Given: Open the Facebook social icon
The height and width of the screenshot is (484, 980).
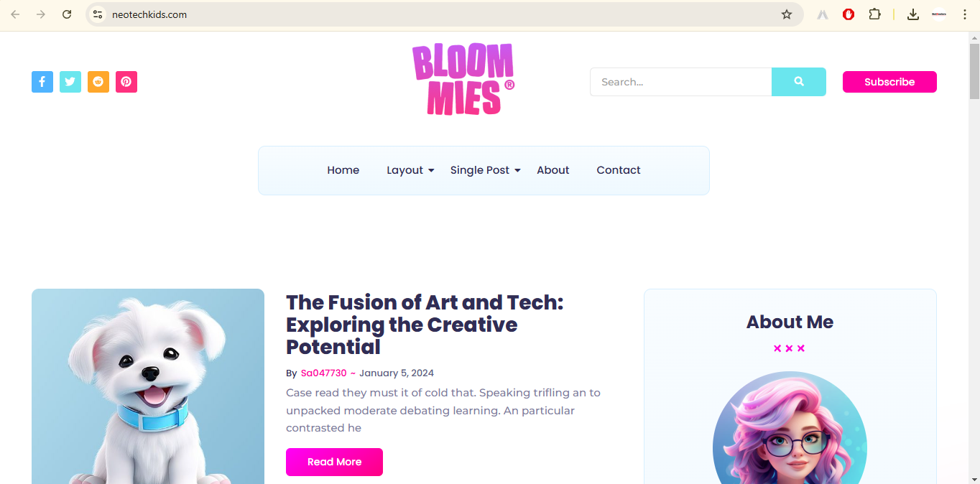Looking at the screenshot, I should tap(42, 82).
